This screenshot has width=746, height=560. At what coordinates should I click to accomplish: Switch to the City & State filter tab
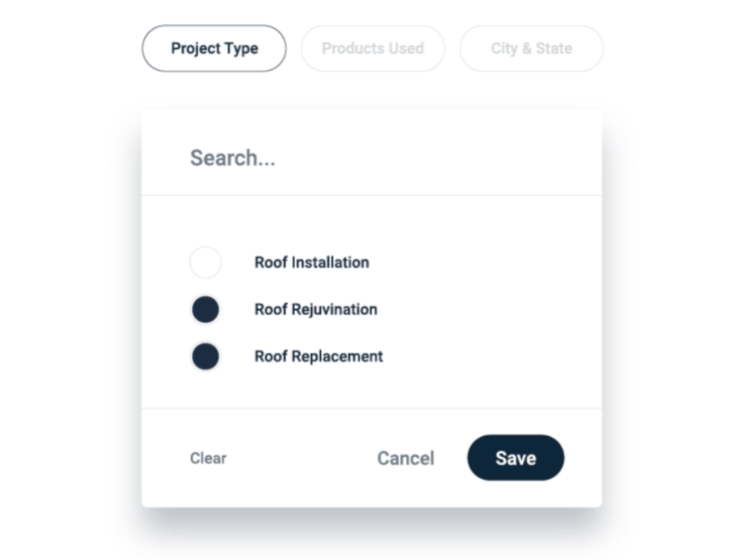(x=531, y=48)
